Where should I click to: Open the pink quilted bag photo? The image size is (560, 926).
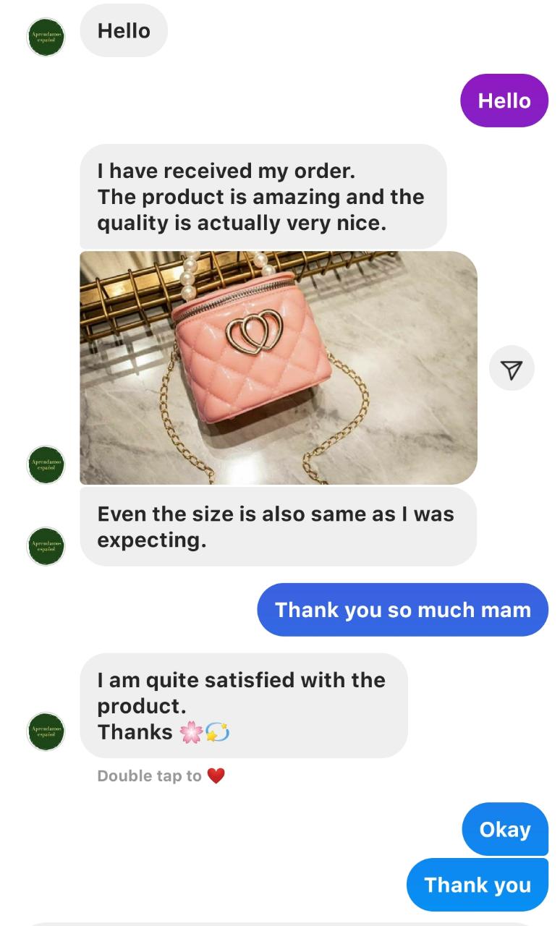(x=279, y=368)
